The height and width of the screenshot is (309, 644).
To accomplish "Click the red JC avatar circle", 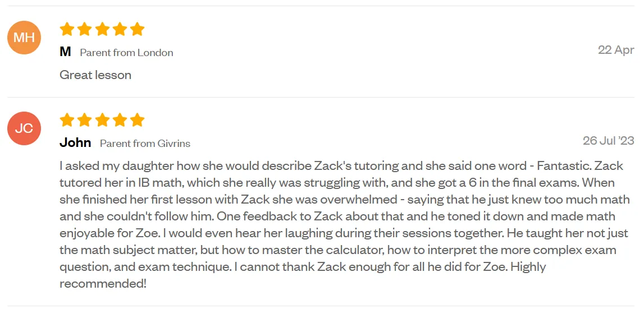I will (x=24, y=128).
